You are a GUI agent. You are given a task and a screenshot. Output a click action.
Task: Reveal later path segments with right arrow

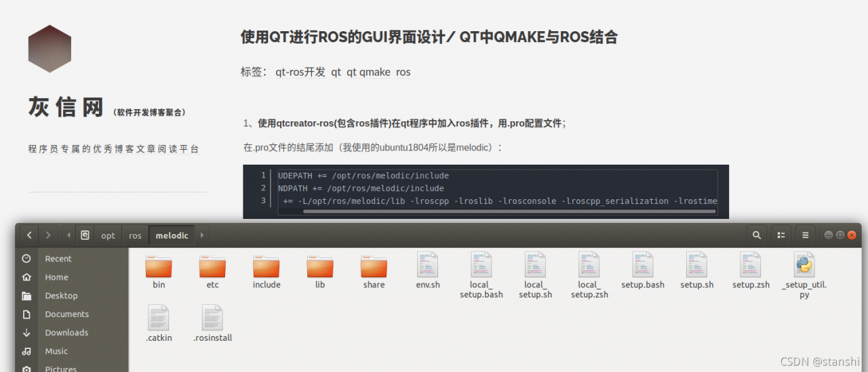click(202, 235)
